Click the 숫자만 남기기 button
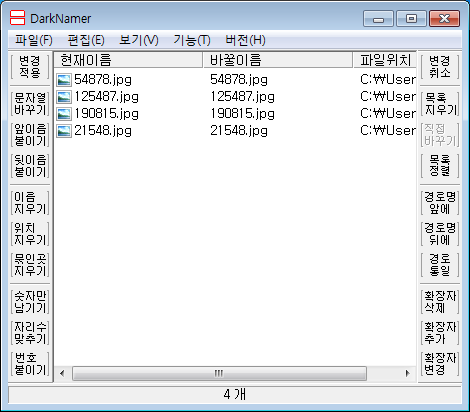This screenshot has width=470, height=412. [30, 302]
